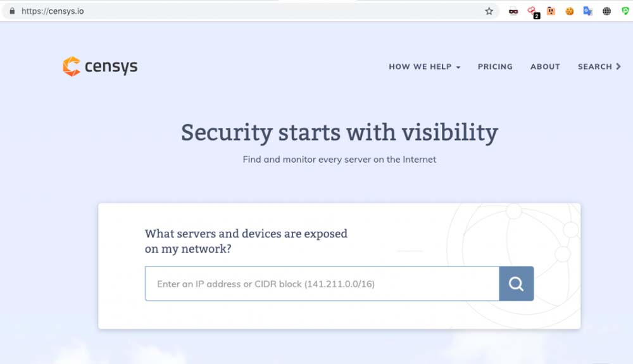Expand the How We Help dropdown
The width and height of the screenshot is (633, 364).
pyautogui.click(x=424, y=66)
